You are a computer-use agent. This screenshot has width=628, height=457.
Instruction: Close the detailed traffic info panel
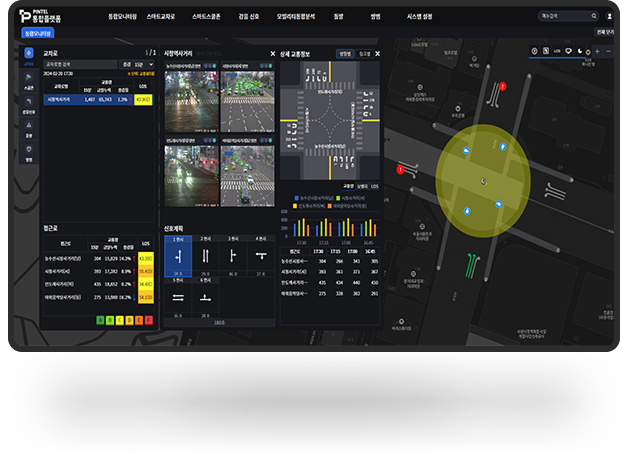coord(377,54)
